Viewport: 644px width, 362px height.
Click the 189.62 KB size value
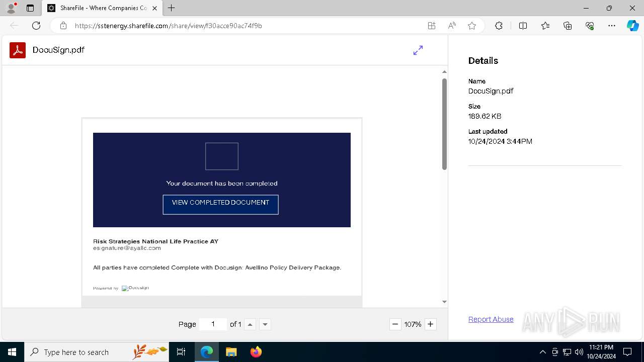(x=485, y=116)
